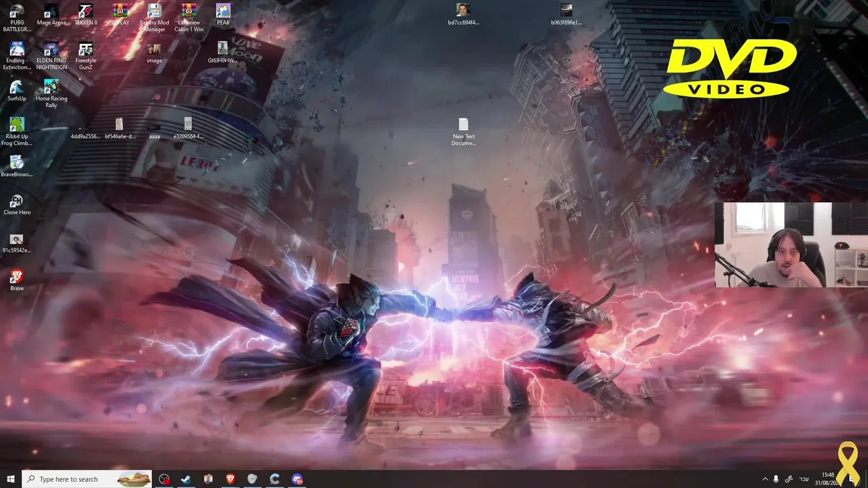
Task: Switch the Hebrew input language indicator
Action: [x=804, y=479]
